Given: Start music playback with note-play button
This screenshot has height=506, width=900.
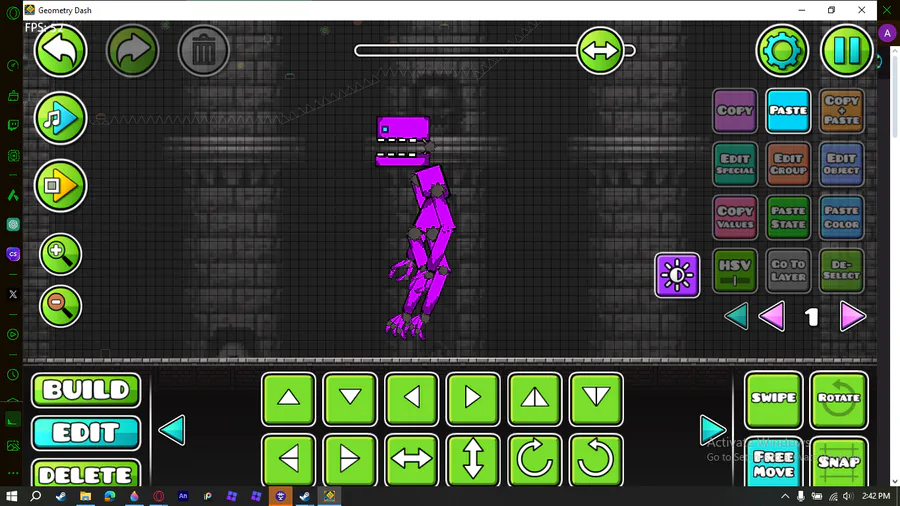Looking at the screenshot, I should 60,119.
